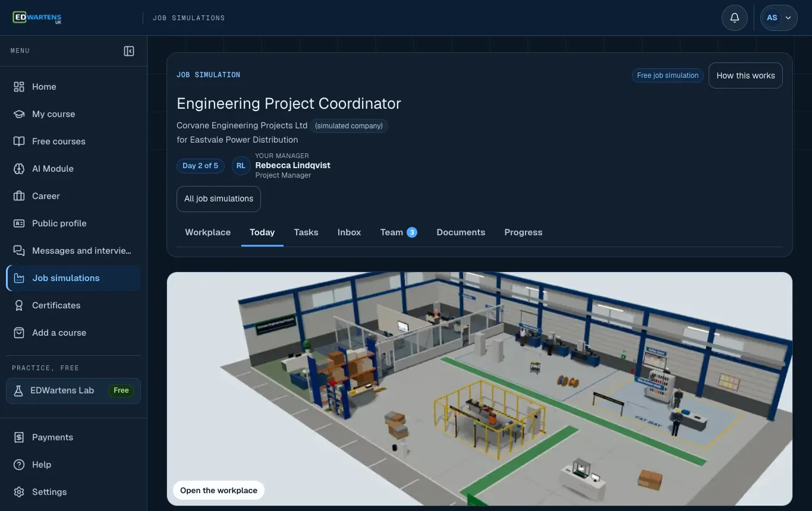Click the My course graduation cap icon
This screenshot has width=812, height=511.
19,114
